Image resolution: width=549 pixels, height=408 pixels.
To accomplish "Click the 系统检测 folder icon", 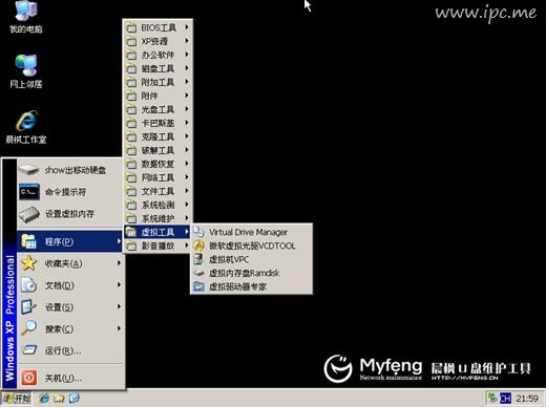I will [131, 205].
